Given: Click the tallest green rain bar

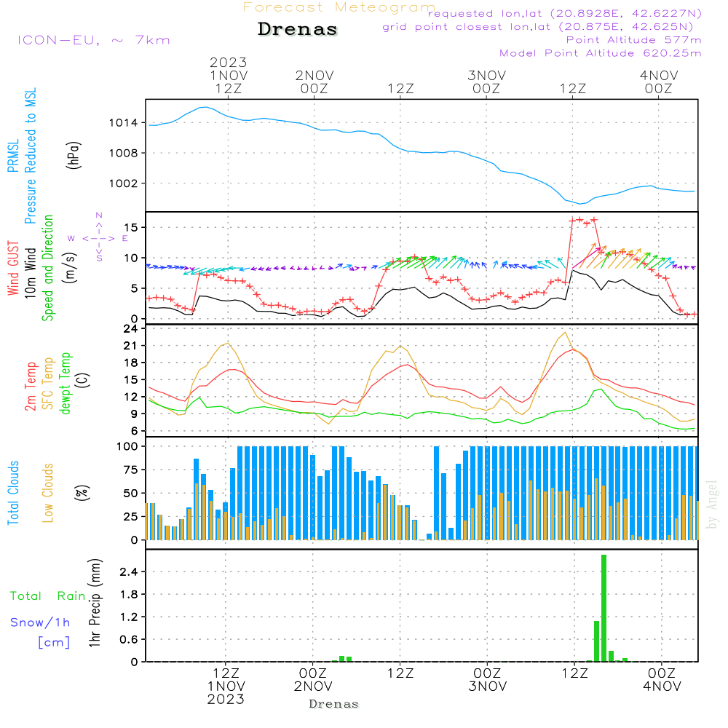Looking at the screenshot, I should [x=604, y=608].
